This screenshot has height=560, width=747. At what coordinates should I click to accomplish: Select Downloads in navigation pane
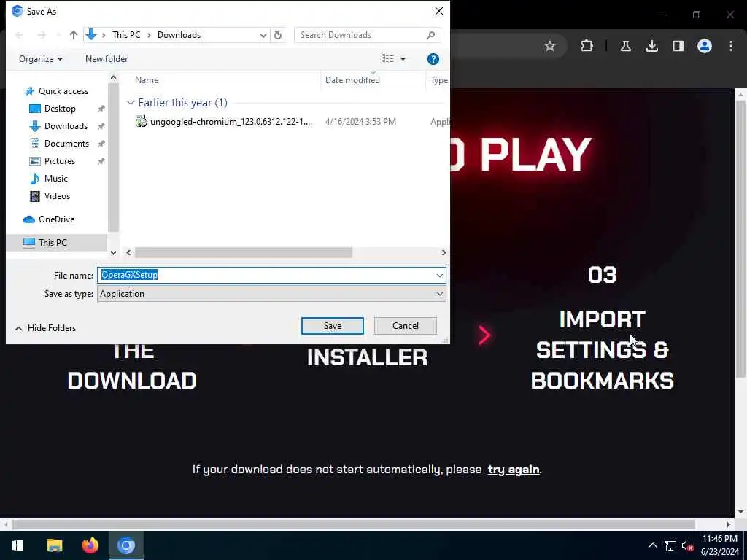click(58, 126)
